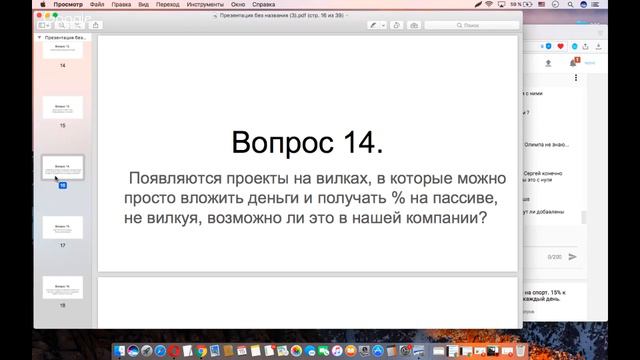Open the Справка menu
This screenshot has height=360, width=640.
coord(263,4)
